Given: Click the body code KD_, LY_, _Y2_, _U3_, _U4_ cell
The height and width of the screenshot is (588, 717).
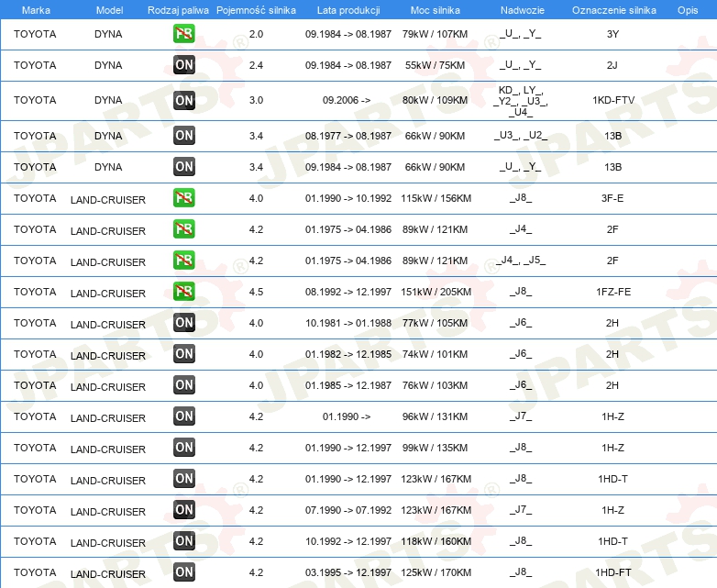Looking at the screenshot, I should click(521, 101).
